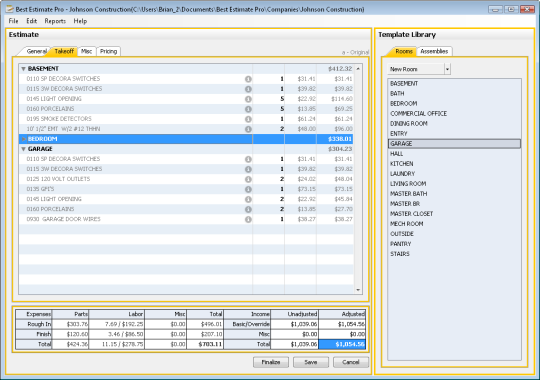Select ENTRY template
This screenshot has width=540, height=380.
click(x=454, y=134)
